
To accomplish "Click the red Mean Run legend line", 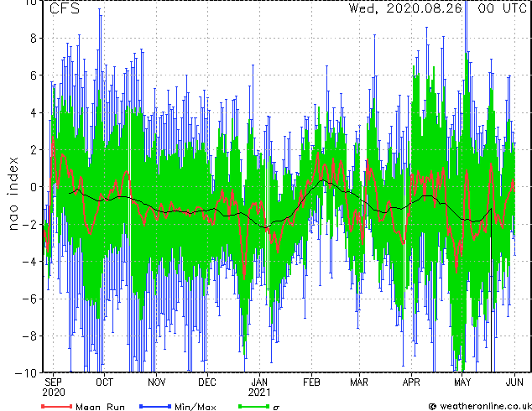I will tap(57, 406).
